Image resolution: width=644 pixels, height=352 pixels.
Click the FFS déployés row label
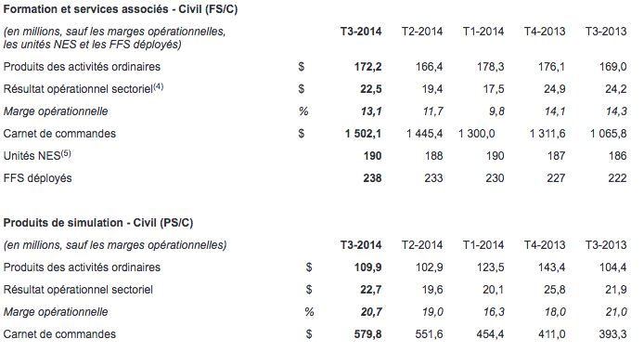coord(37,178)
